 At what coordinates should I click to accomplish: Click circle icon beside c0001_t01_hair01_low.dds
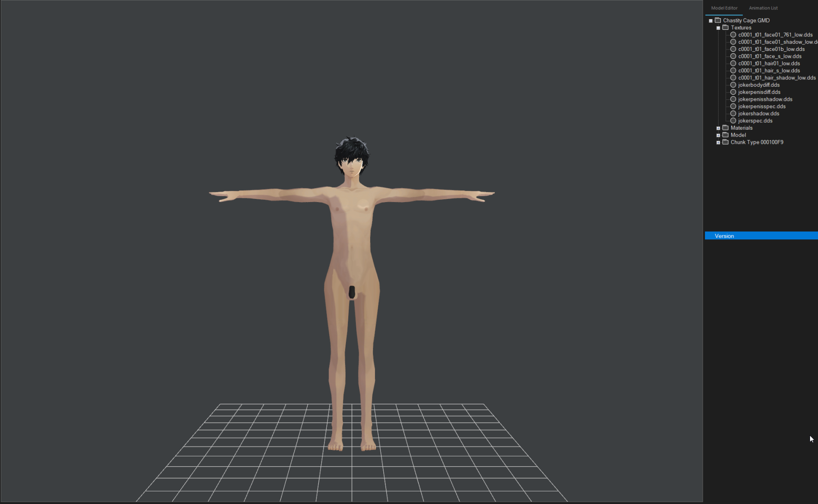(x=733, y=63)
